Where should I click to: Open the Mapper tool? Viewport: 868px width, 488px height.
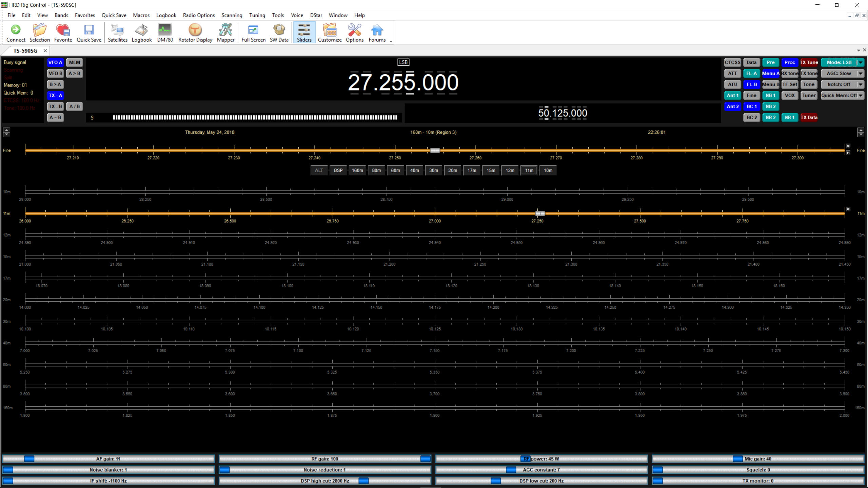(x=225, y=32)
